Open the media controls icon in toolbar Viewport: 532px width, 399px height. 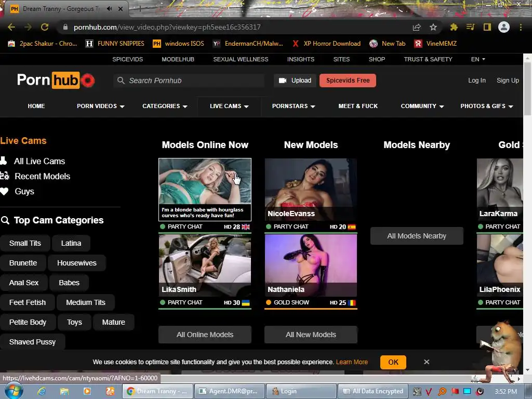tap(470, 27)
